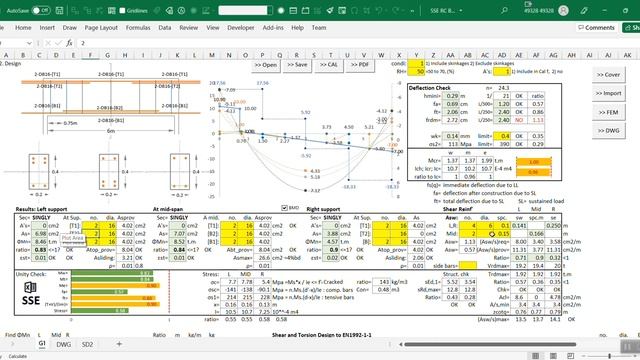Click the horizontal scrollbar thumb
This screenshot has width=640, height=360.
pos(490,344)
